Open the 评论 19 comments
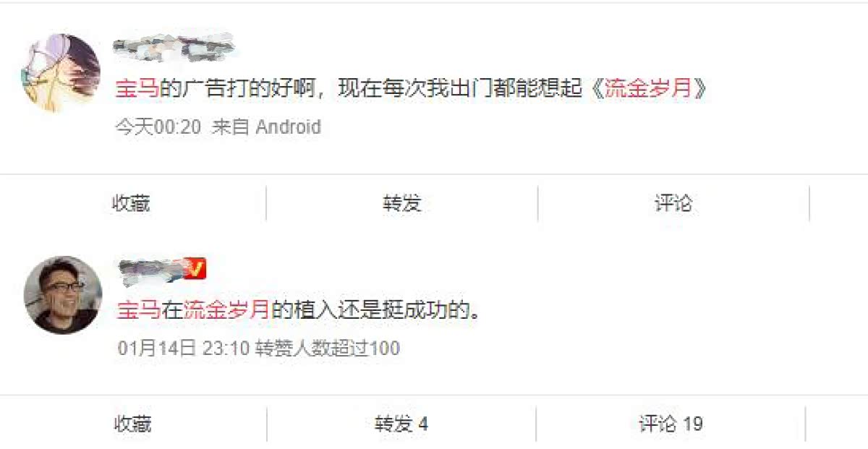Screen dimensions: 868x449 (671, 424)
